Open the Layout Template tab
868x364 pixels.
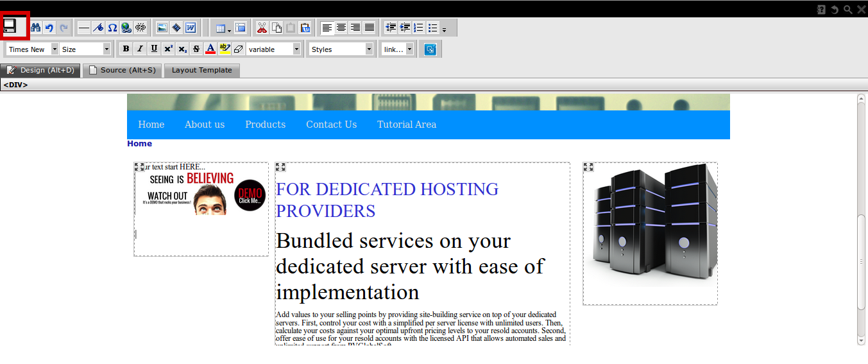(x=201, y=70)
